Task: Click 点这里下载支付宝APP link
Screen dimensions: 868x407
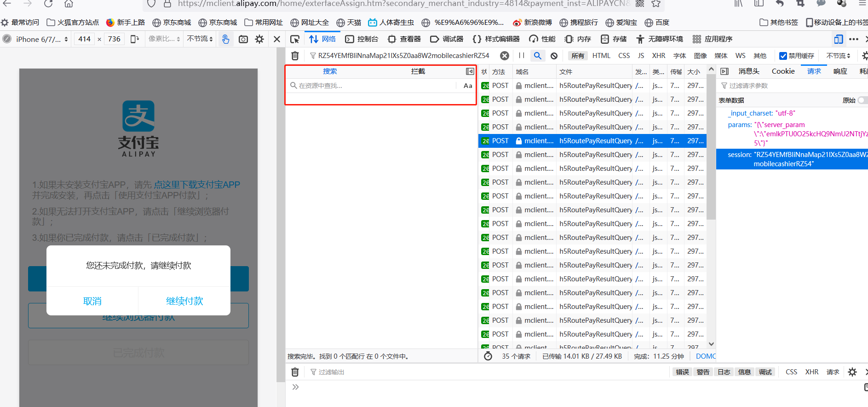Action: click(197, 185)
